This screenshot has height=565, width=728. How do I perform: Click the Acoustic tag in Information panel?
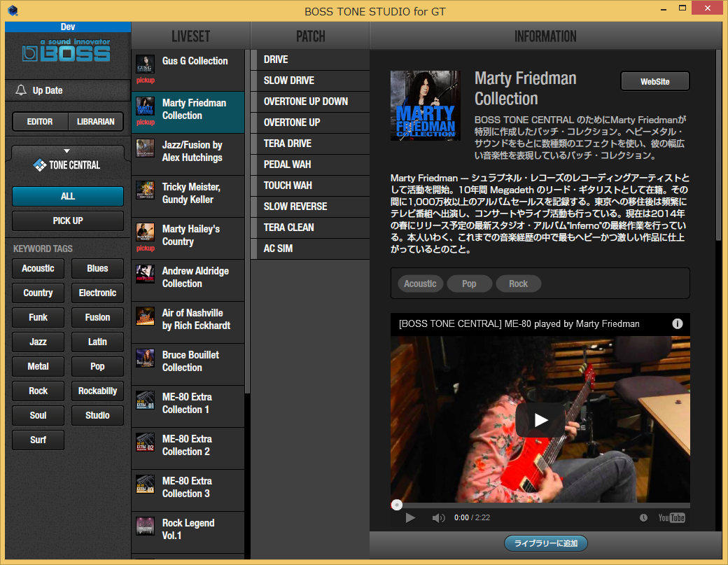click(x=420, y=284)
